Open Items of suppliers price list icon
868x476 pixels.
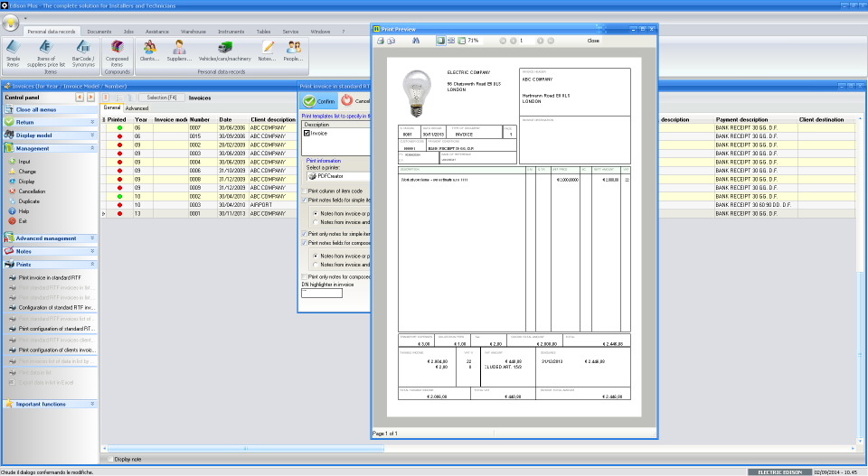pos(46,53)
